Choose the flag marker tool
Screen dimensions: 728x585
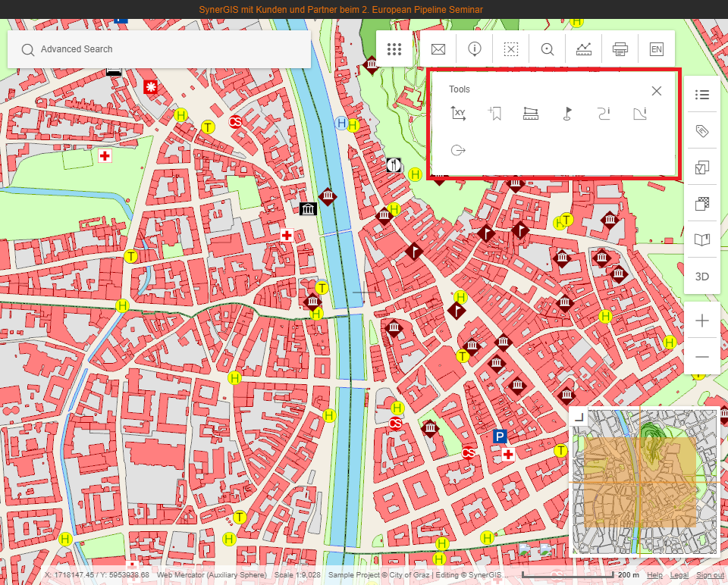566,114
